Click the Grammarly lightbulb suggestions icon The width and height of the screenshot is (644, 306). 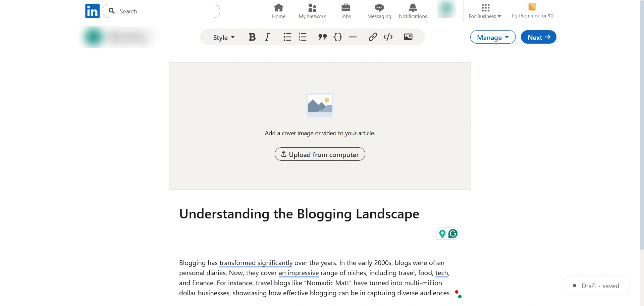[442, 234]
